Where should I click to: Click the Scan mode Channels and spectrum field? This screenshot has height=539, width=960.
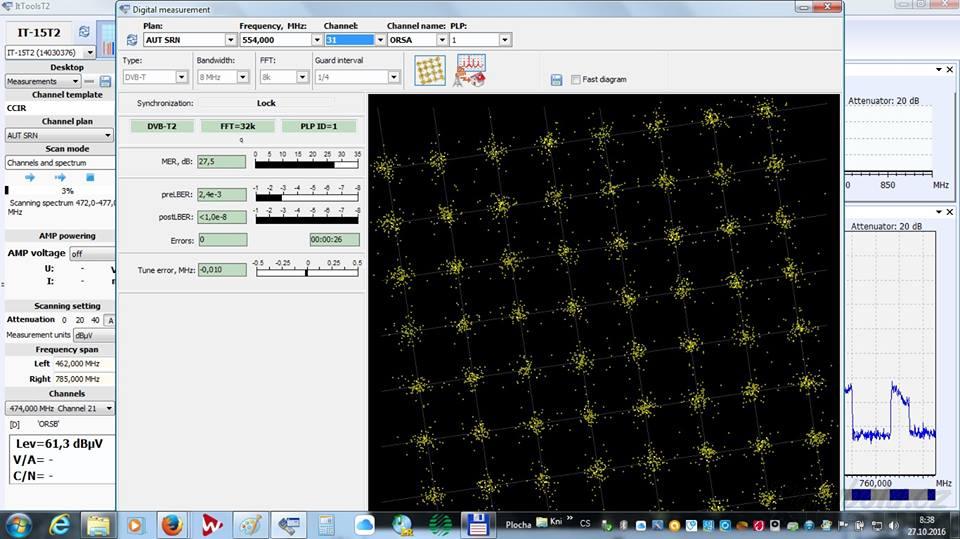click(x=60, y=163)
